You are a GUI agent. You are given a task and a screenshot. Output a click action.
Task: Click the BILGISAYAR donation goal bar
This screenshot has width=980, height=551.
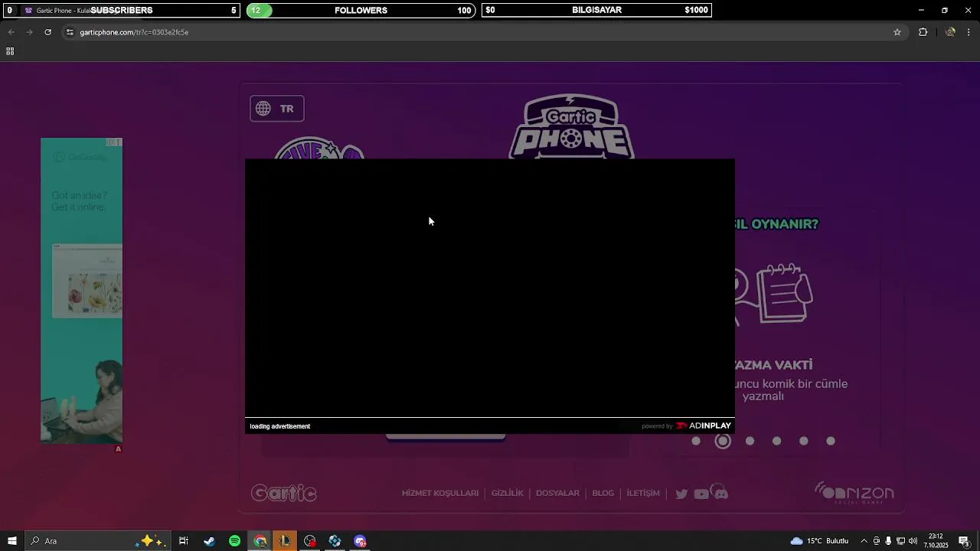(x=596, y=10)
